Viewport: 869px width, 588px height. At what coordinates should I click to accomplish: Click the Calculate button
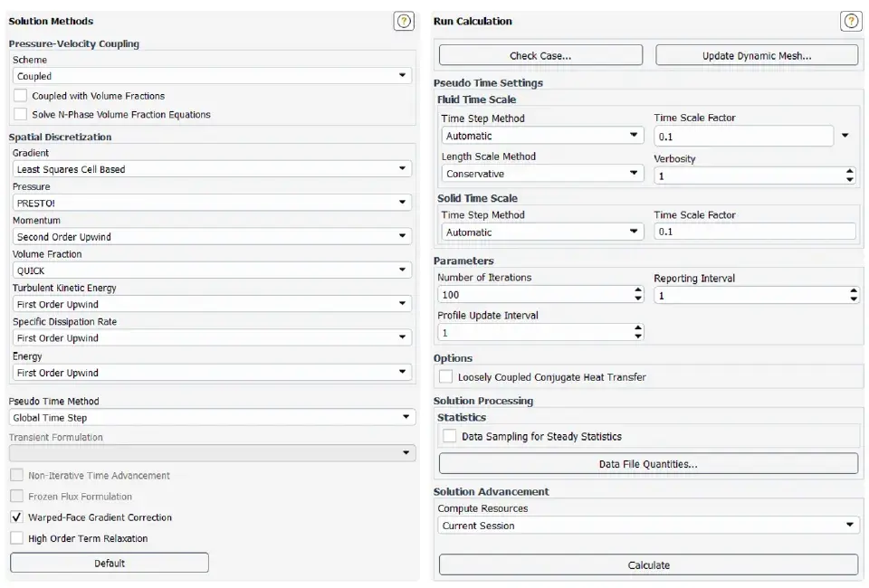[648, 565]
